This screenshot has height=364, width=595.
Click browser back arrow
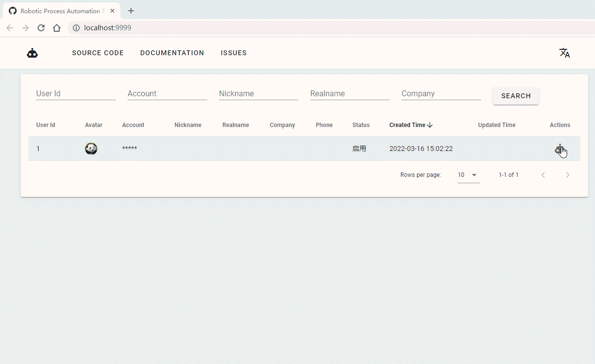coord(10,28)
